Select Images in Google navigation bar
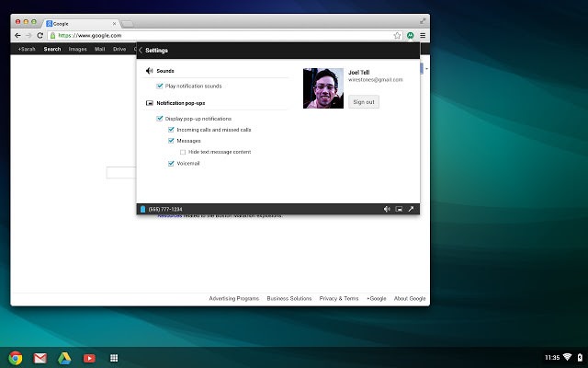Viewport: 588px width, 368px height. (x=77, y=49)
